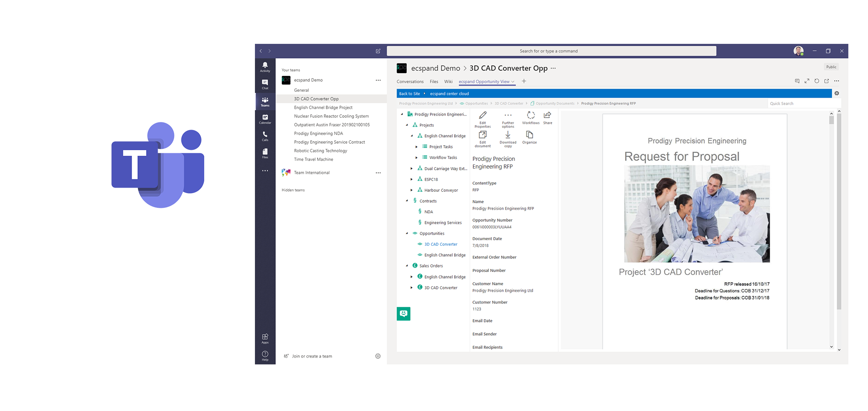
Task: Show the tab conversation icon
Action: click(x=797, y=81)
